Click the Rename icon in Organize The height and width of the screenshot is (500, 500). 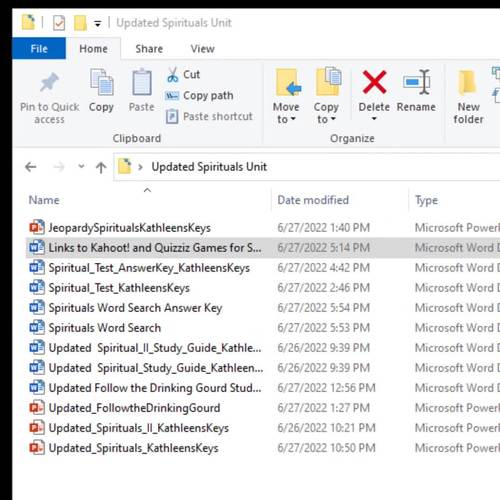coord(416,82)
